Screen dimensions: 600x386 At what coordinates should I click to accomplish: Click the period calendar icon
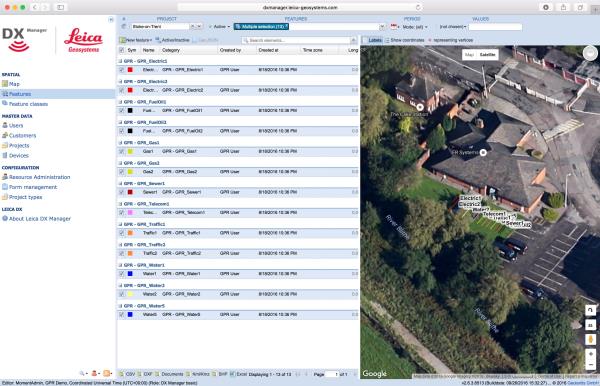coord(394,26)
